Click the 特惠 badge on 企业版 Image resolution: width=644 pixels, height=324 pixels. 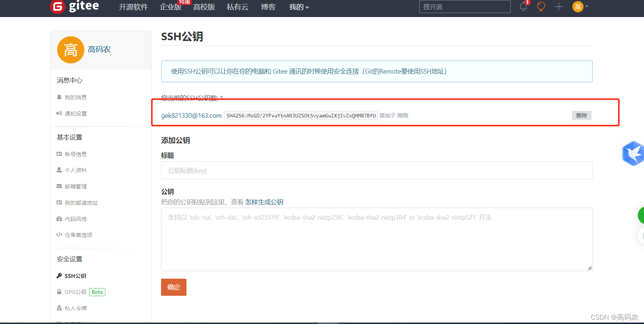(x=184, y=2)
